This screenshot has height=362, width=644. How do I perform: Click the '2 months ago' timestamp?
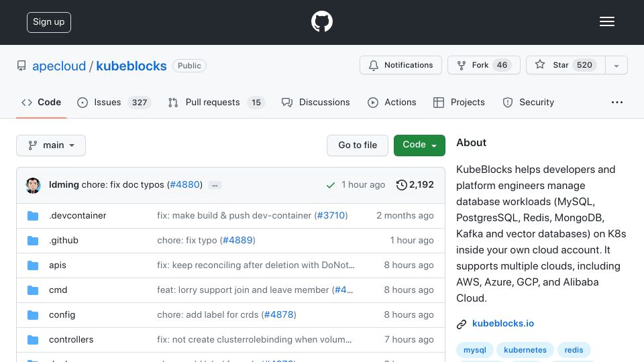tap(405, 215)
